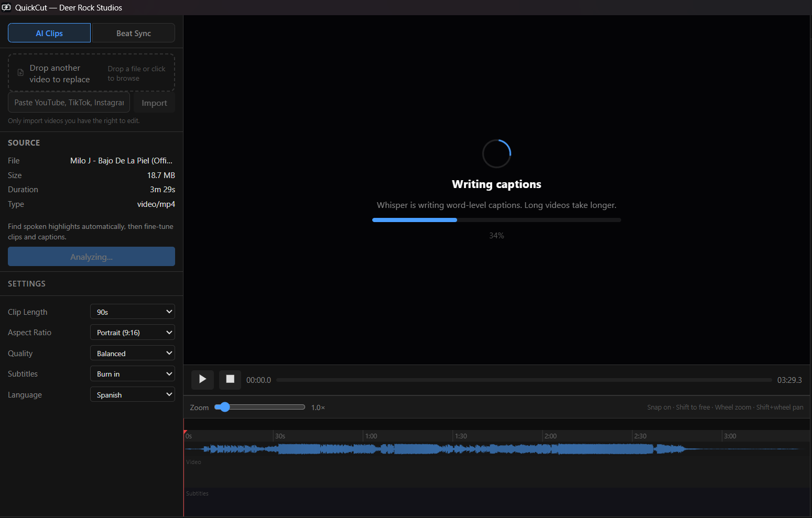Viewport: 812px width, 518px height.
Task: Switch to the AI Clips tab
Action: 49,33
